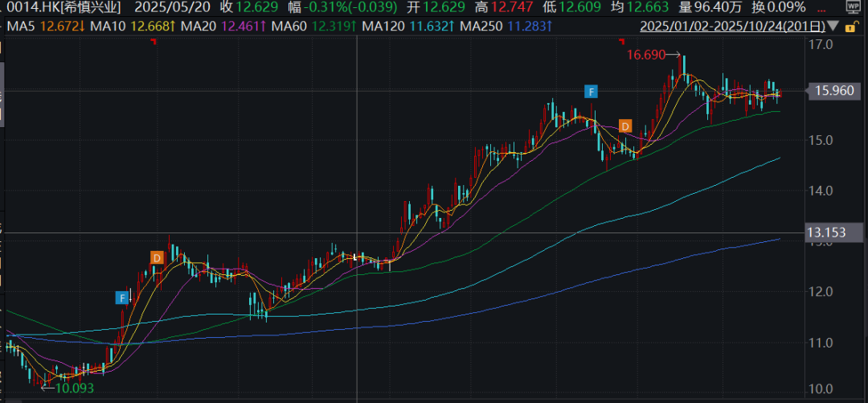This screenshot has width=868, height=403.
Task: Click the small red flag marker at top left
Action: [153, 42]
